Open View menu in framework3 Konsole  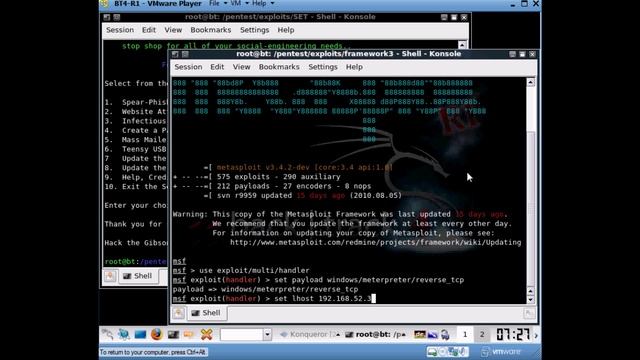[241, 67]
